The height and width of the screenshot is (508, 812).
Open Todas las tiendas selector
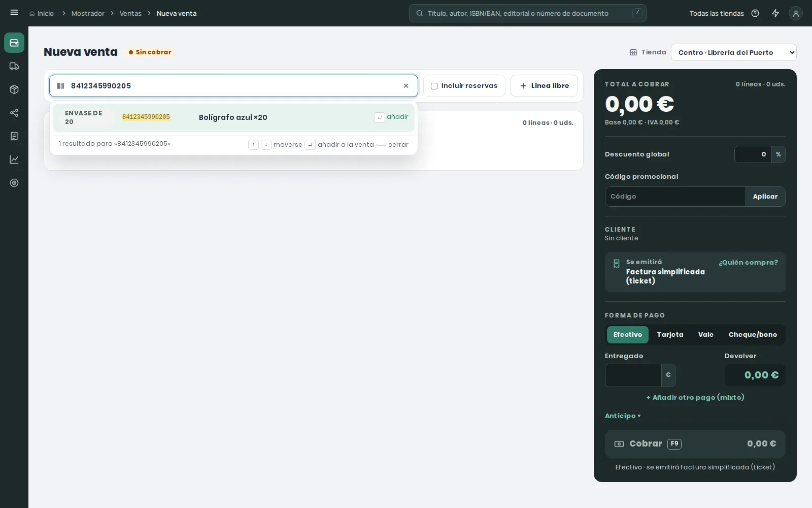717,14
